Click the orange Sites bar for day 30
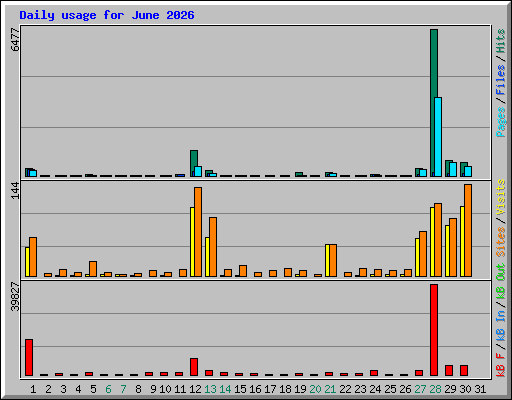This screenshot has height=400, width=512. tap(468, 230)
